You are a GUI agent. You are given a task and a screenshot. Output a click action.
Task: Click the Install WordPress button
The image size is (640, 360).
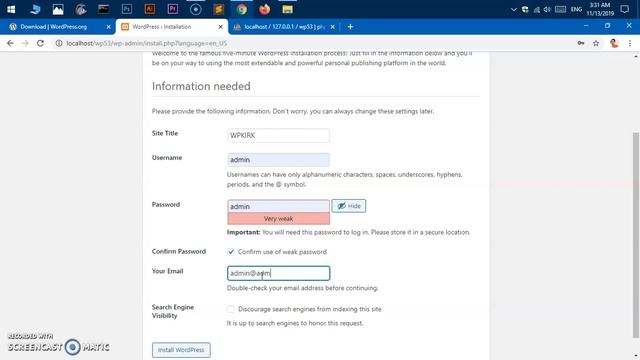(181, 350)
